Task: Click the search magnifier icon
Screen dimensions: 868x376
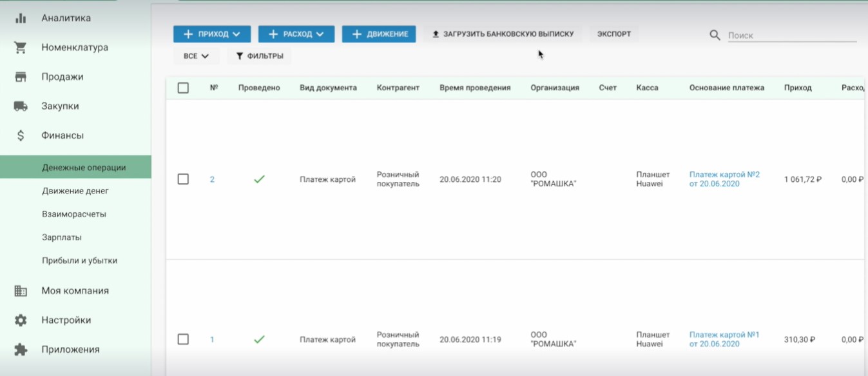Action: pyautogui.click(x=715, y=35)
